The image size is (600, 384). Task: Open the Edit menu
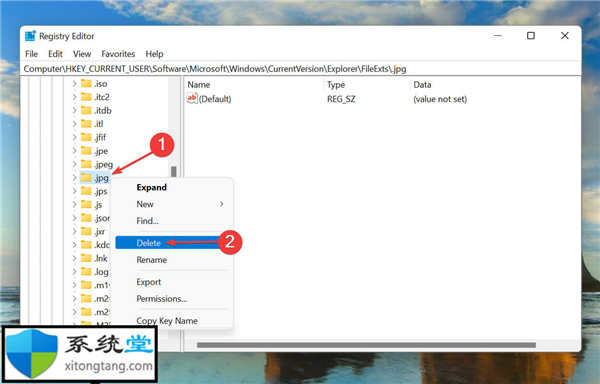(55, 54)
